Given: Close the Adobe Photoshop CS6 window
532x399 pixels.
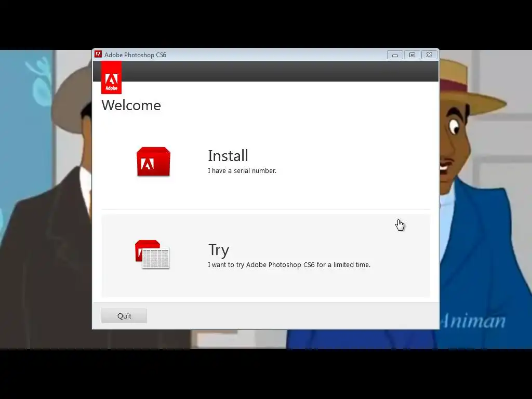Looking at the screenshot, I should point(429,55).
